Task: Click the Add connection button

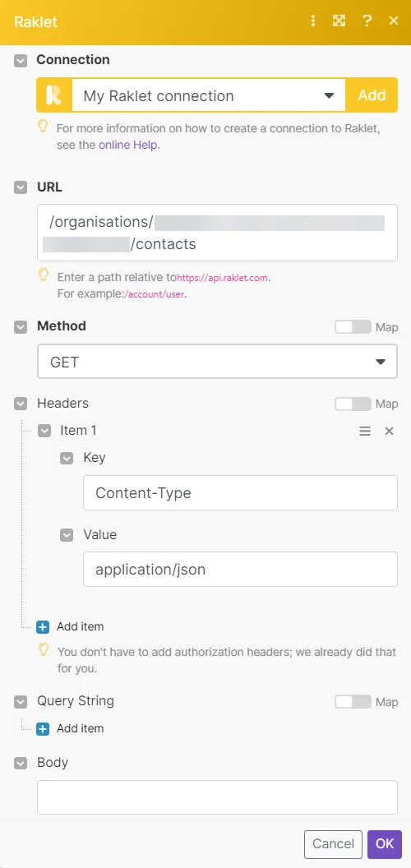Action: 372,95
